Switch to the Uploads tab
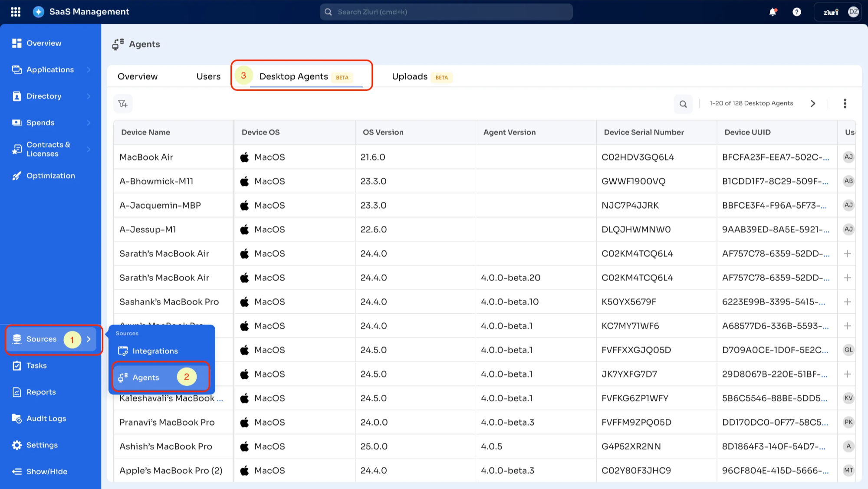The width and height of the screenshot is (868, 489). 410,77
